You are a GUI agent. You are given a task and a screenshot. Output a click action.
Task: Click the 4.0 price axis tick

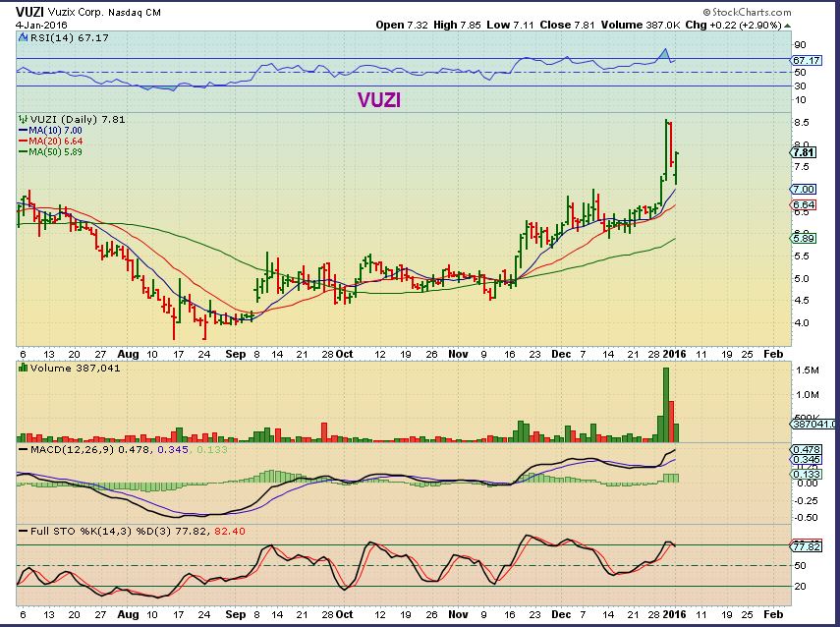pyautogui.click(x=802, y=322)
